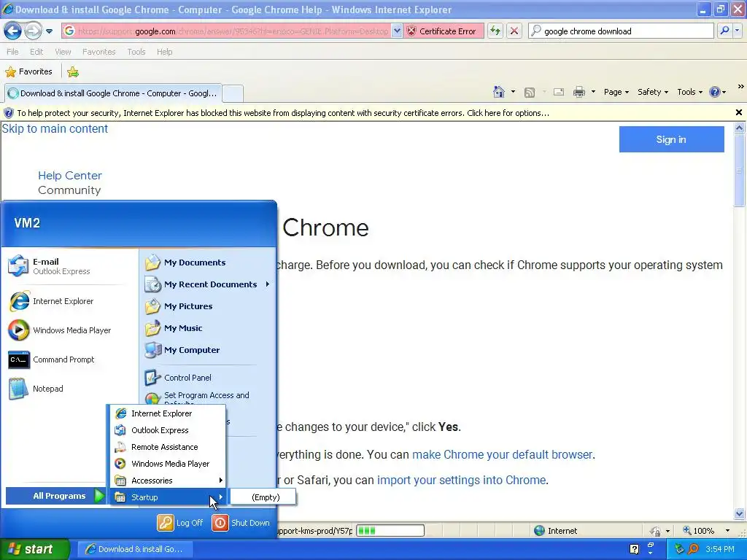747x560 pixels.
Task: Open the Favorites menu
Action: tap(98, 52)
